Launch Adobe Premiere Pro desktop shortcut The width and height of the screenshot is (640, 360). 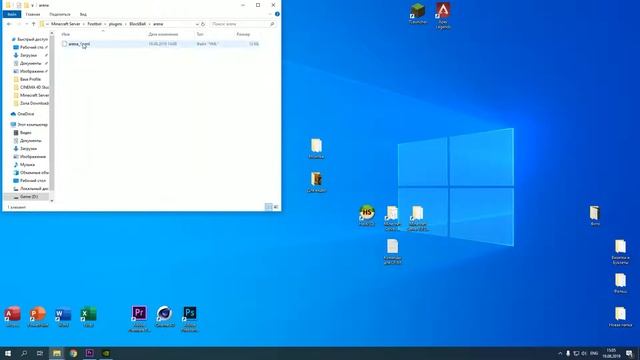pos(139,318)
